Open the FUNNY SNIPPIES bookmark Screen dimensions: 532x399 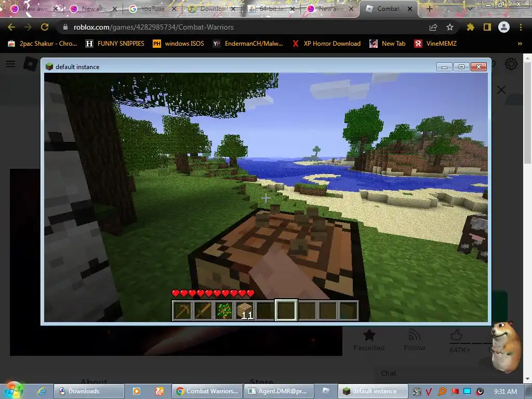(115, 44)
